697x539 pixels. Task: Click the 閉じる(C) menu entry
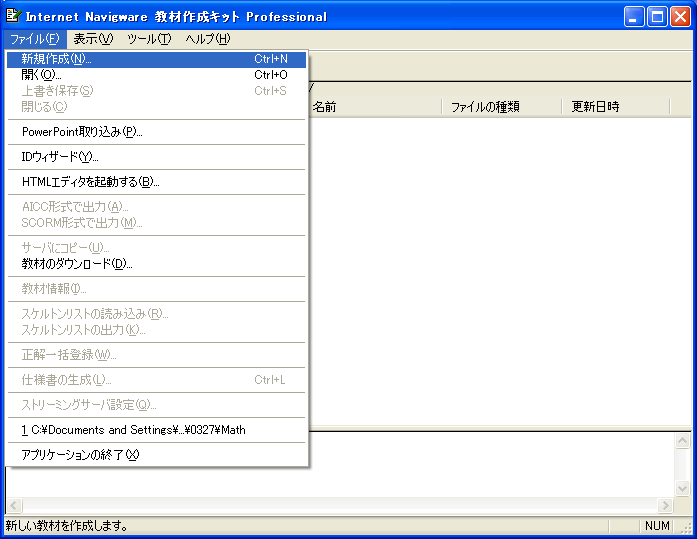pos(156,107)
